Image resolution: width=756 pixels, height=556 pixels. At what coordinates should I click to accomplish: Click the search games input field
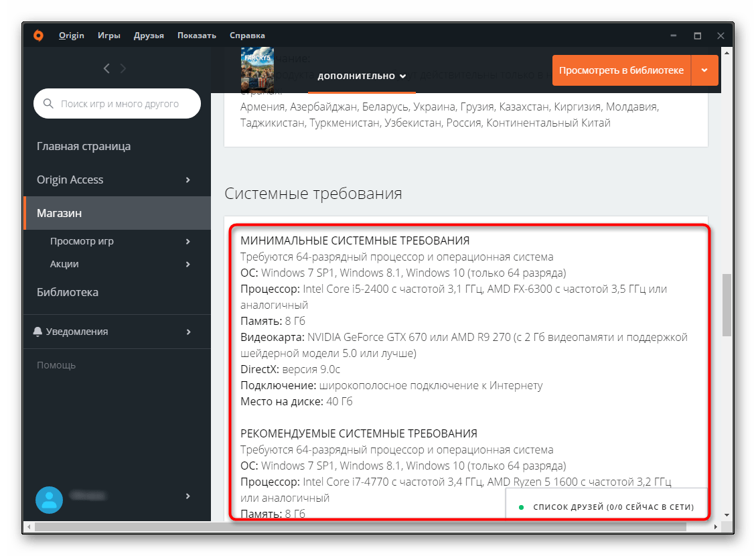point(124,104)
